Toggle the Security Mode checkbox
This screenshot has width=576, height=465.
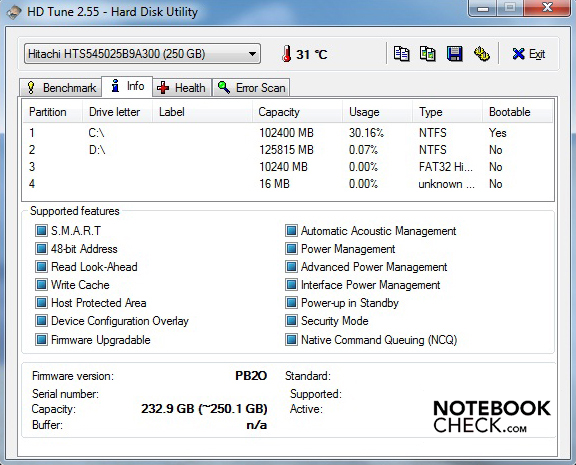point(291,321)
